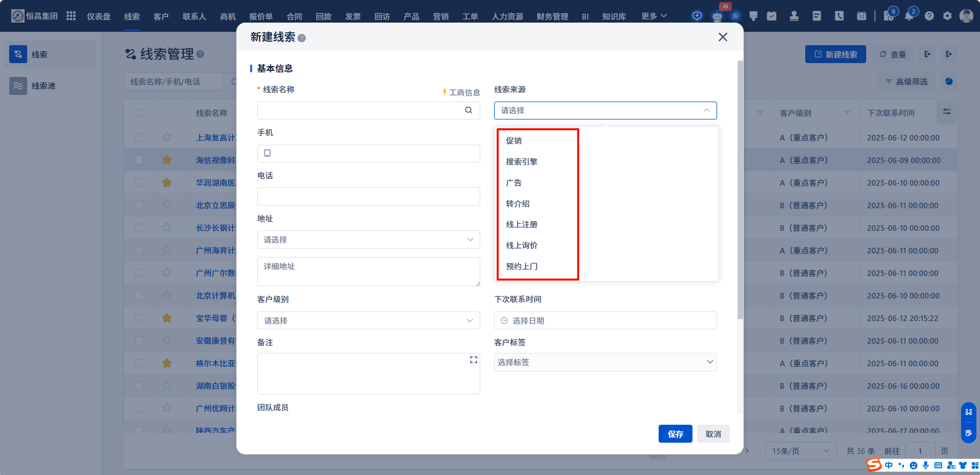980x475 pixels.
Task: Select 线上询价 from the source list
Action: (606, 245)
